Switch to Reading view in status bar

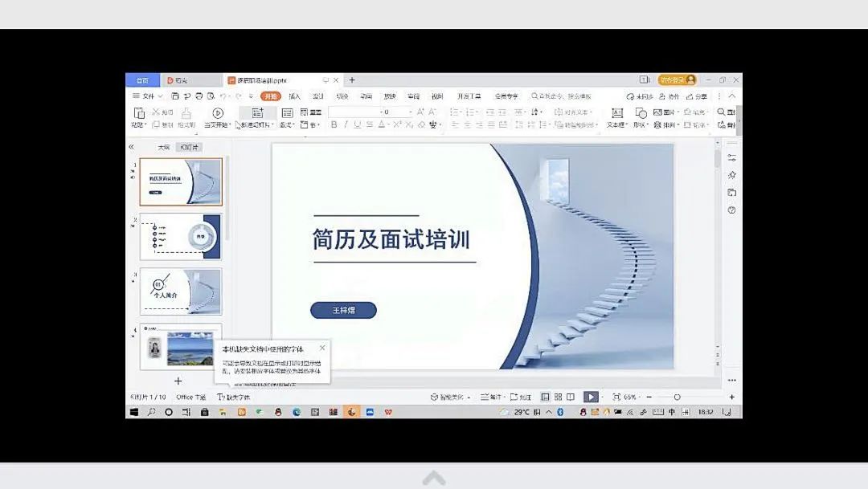(571, 397)
